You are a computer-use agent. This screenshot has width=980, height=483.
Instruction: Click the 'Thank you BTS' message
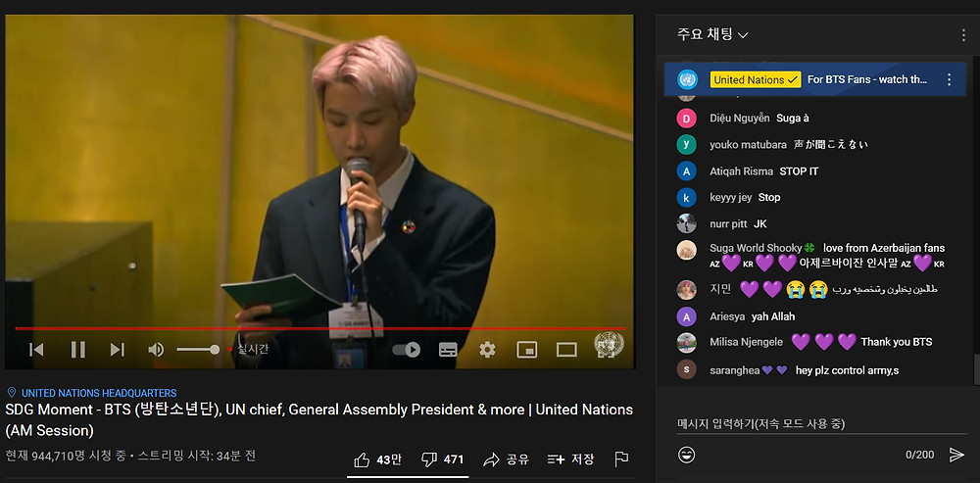897,342
